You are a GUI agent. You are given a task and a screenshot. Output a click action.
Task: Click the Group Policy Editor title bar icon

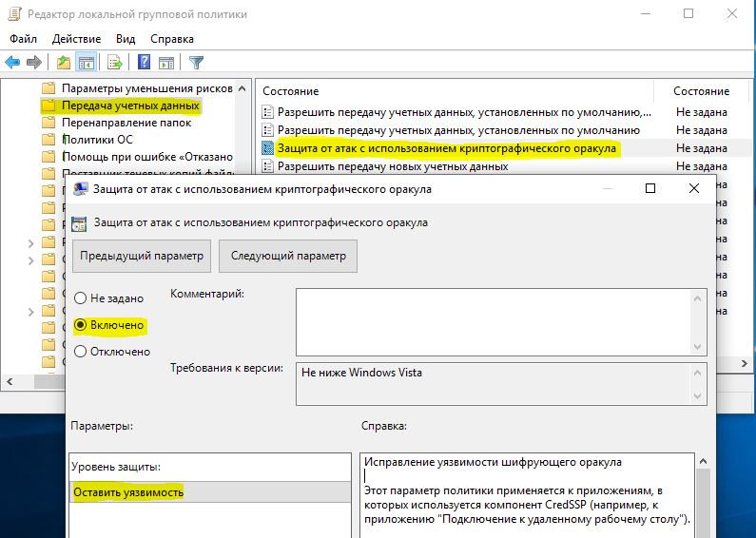15,14
